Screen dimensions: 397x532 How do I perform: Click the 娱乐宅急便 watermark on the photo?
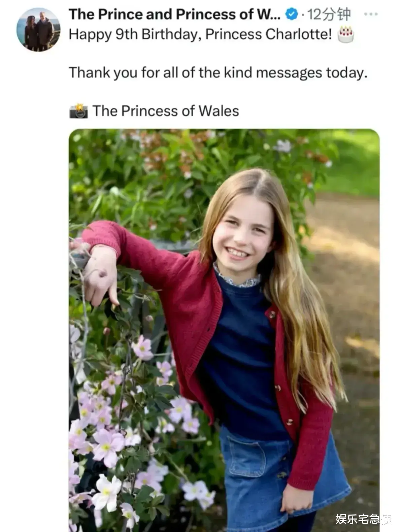(363, 519)
